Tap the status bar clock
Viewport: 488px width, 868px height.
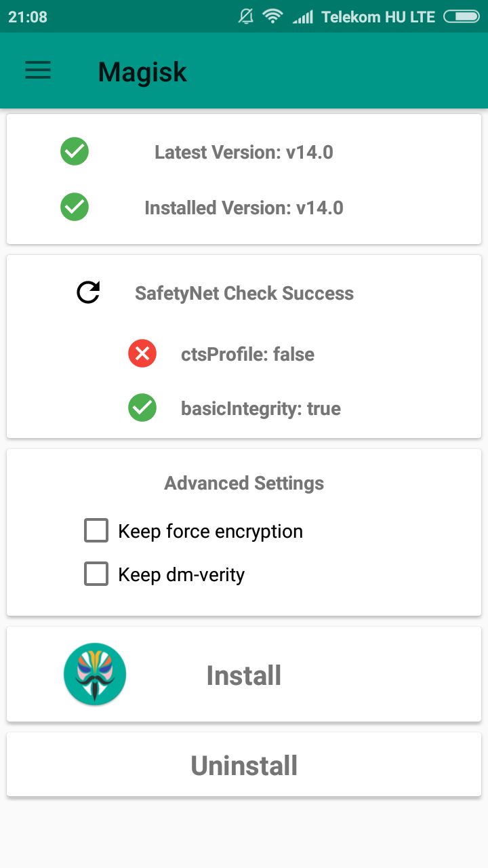(28, 17)
